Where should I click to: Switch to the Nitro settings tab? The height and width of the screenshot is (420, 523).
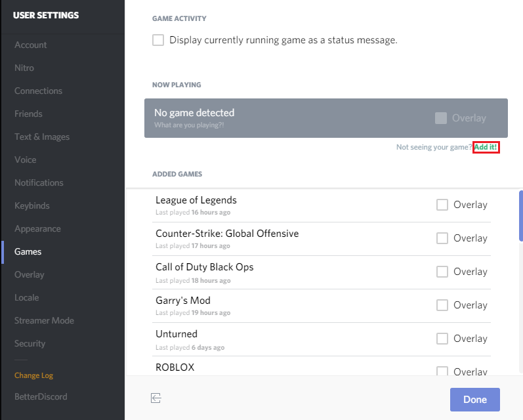(x=24, y=68)
